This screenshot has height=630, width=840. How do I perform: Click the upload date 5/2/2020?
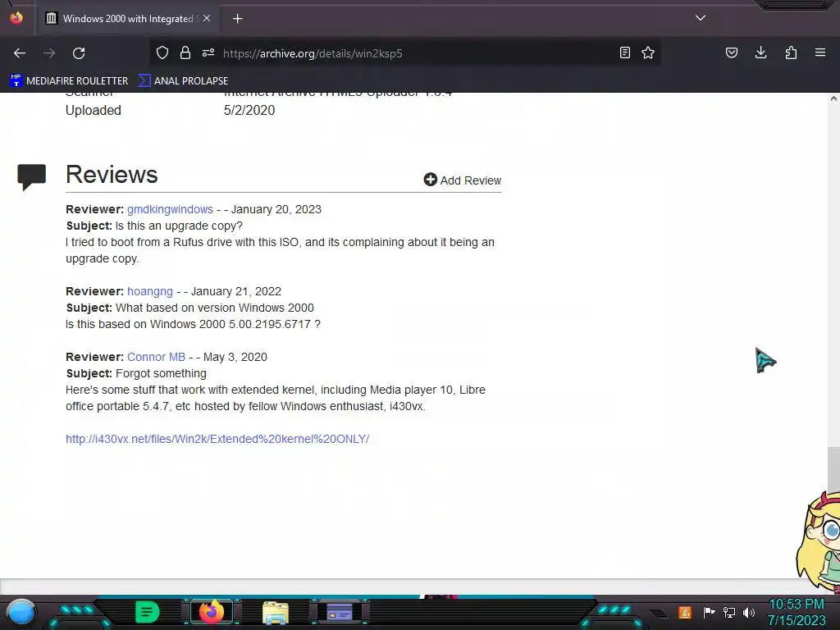coord(249,111)
